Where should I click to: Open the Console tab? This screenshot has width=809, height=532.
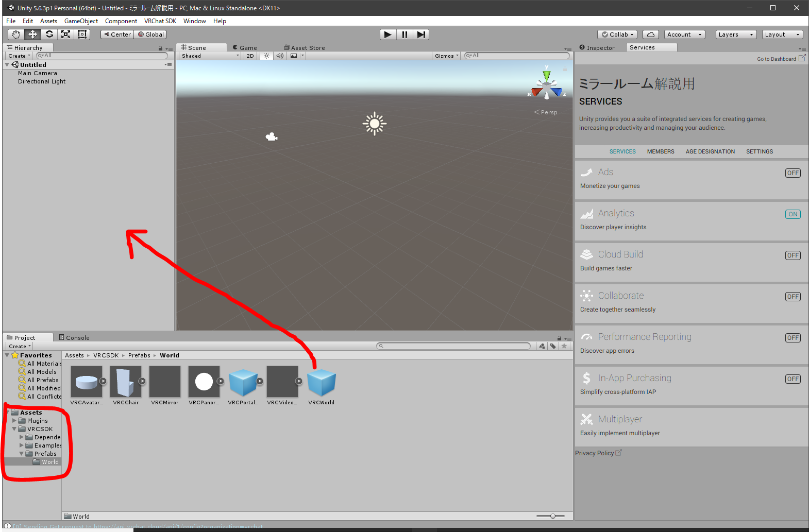click(x=74, y=338)
